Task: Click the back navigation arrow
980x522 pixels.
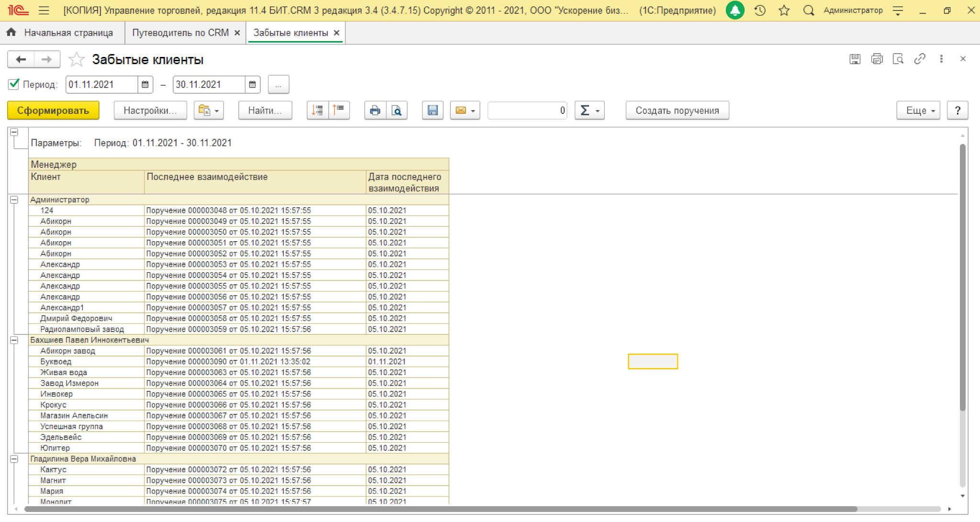Action: pyautogui.click(x=21, y=59)
